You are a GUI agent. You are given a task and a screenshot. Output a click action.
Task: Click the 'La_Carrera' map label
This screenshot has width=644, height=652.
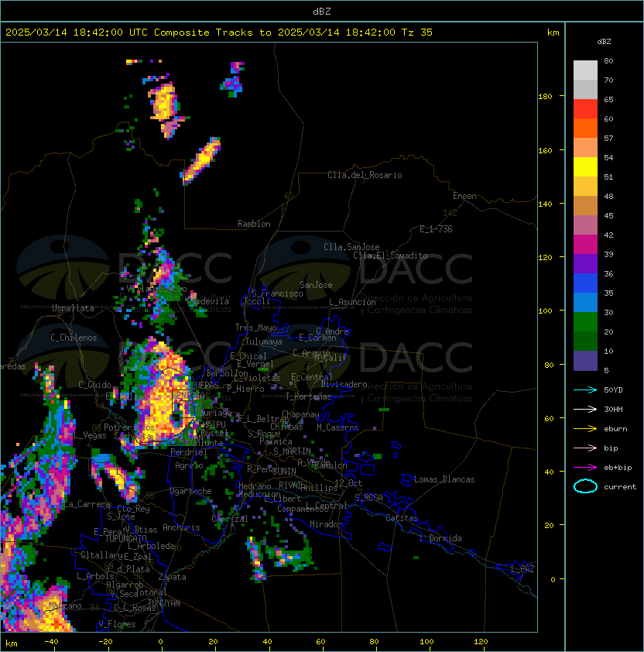coord(87,504)
